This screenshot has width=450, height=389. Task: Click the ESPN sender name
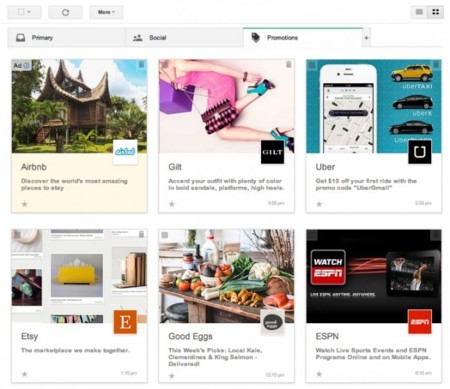tap(327, 336)
